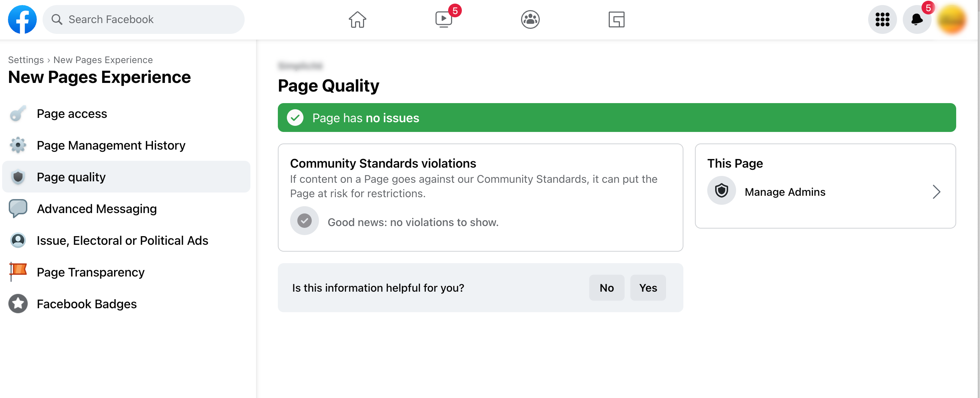Click the Facebook logo icon
Screen dimensions: 980x398
[22, 19]
